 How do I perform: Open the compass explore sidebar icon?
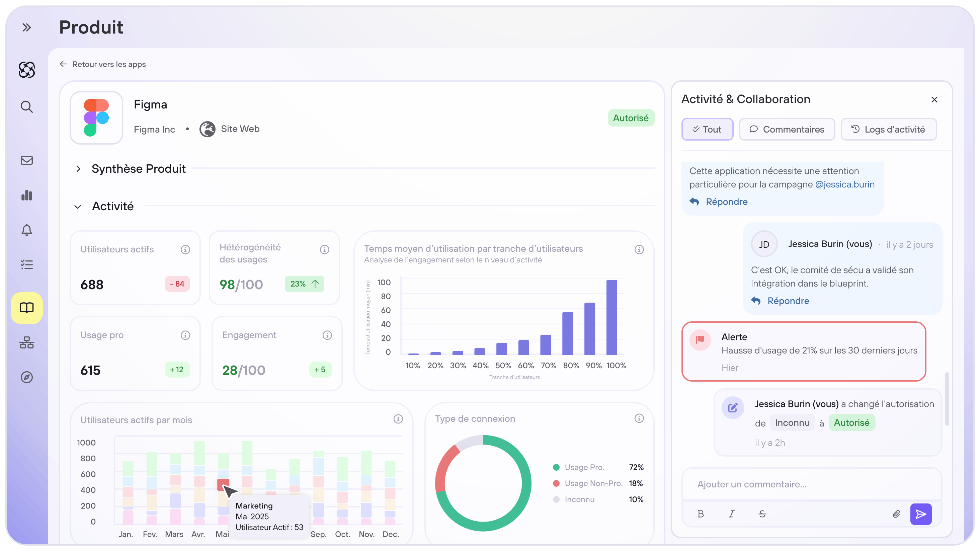(26, 378)
